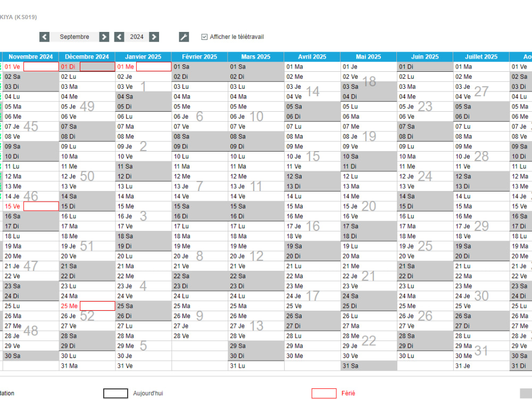This screenshot has height=399, width=532.
Task: Click the Aujourd'hui legend label
Action: (148, 393)
